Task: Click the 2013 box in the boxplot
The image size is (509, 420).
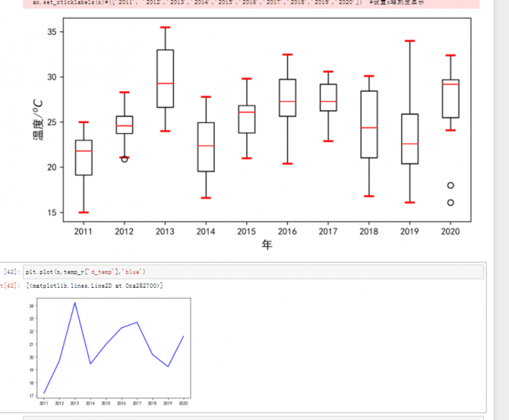Action: [165, 78]
